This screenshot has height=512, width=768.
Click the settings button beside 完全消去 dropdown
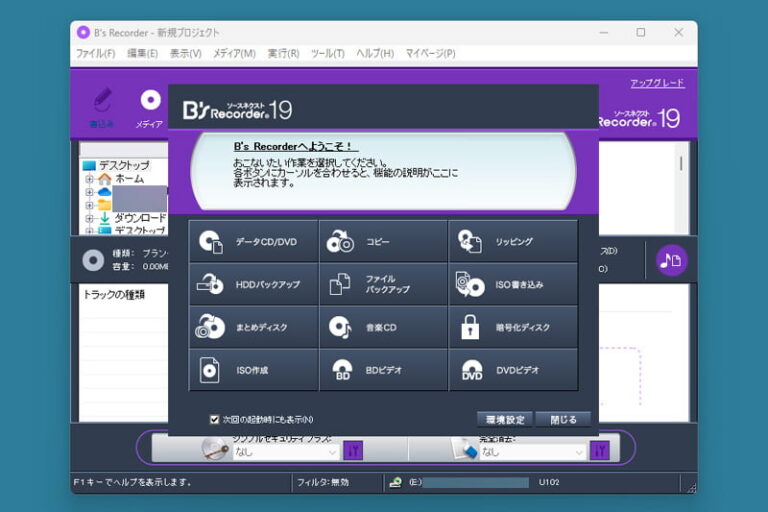click(x=600, y=450)
